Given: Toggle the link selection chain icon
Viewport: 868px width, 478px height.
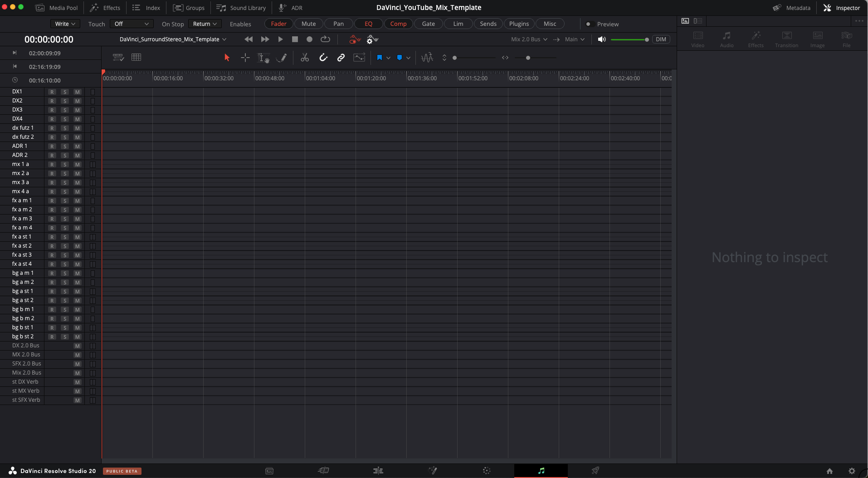Looking at the screenshot, I should [341, 58].
